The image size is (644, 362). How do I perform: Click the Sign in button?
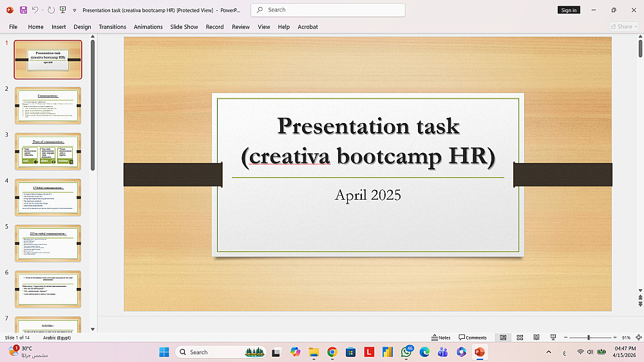pyautogui.click(x=569, y=10)
